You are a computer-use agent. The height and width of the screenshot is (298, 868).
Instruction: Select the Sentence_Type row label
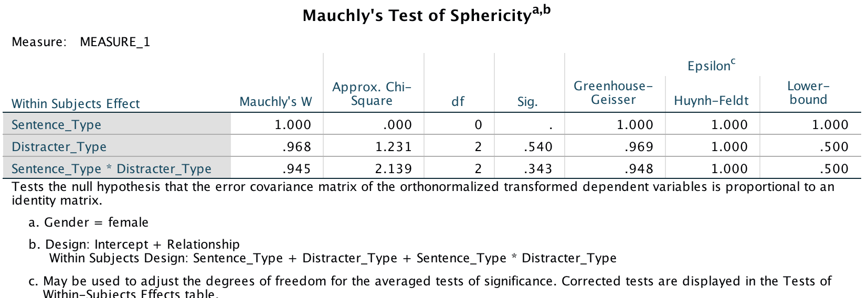coord(57,125)
